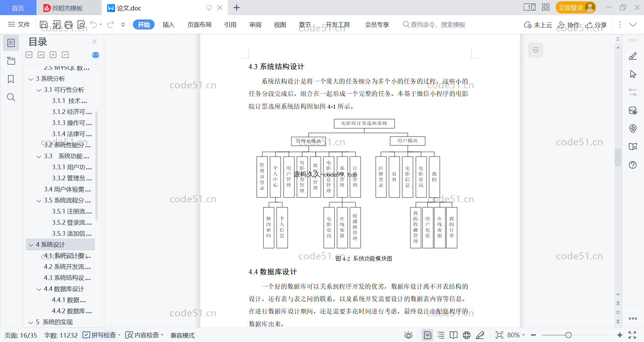Open the bookmark icon in left sidebar
The width and height of the screenshot is (644, 342).
point(11,79)
